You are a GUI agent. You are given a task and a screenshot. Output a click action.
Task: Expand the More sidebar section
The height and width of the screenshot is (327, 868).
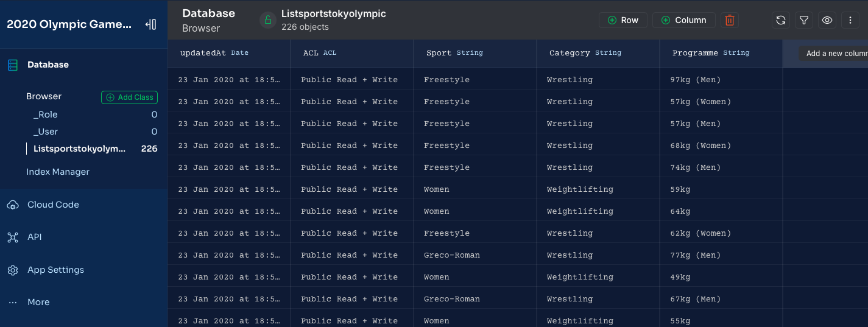point(38,302)
